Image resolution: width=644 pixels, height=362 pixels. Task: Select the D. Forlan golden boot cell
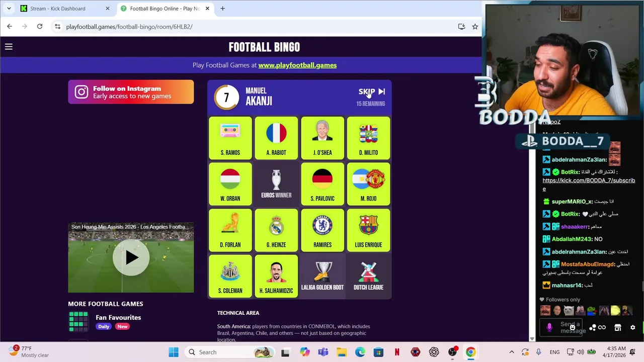230,230
